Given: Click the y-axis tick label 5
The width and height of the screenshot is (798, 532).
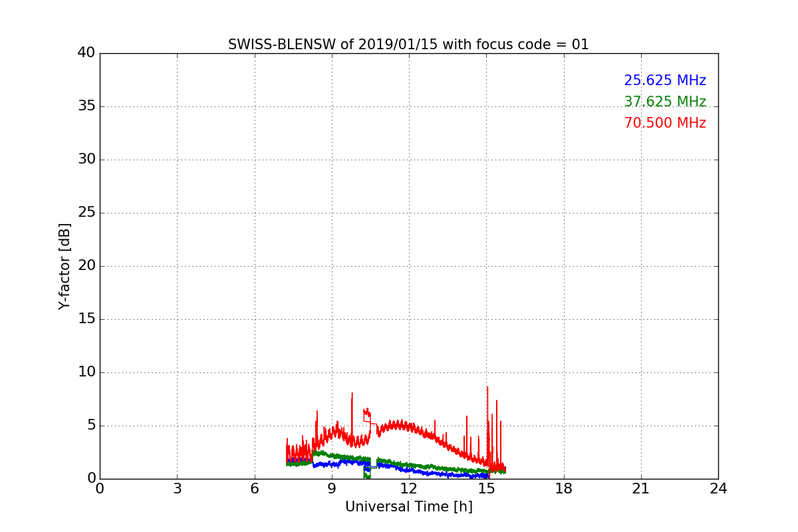Looking at the screenshot, I should 90,426.
